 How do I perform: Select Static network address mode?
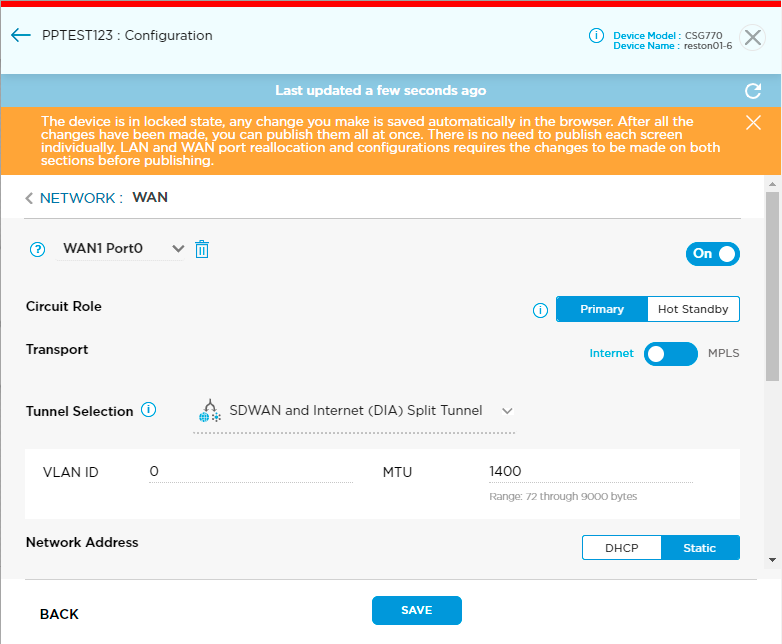pos(700,548)
